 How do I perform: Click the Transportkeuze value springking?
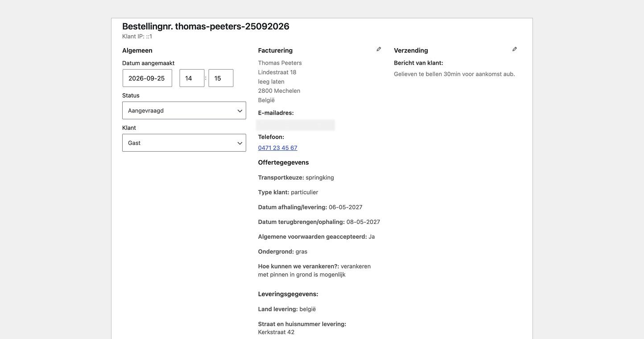click(320, 178)
